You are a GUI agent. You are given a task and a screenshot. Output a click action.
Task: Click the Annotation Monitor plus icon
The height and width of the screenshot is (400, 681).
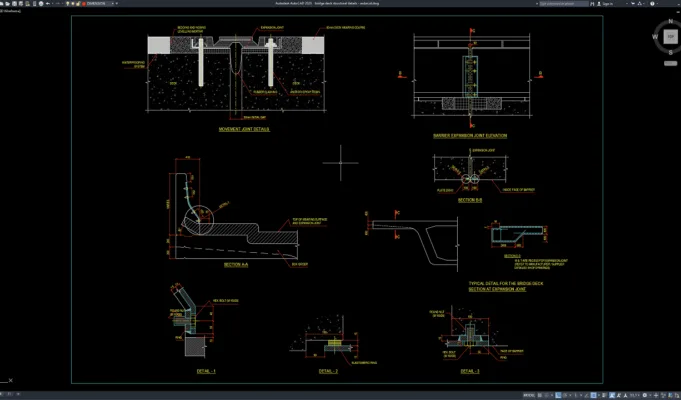pos(656,395)
